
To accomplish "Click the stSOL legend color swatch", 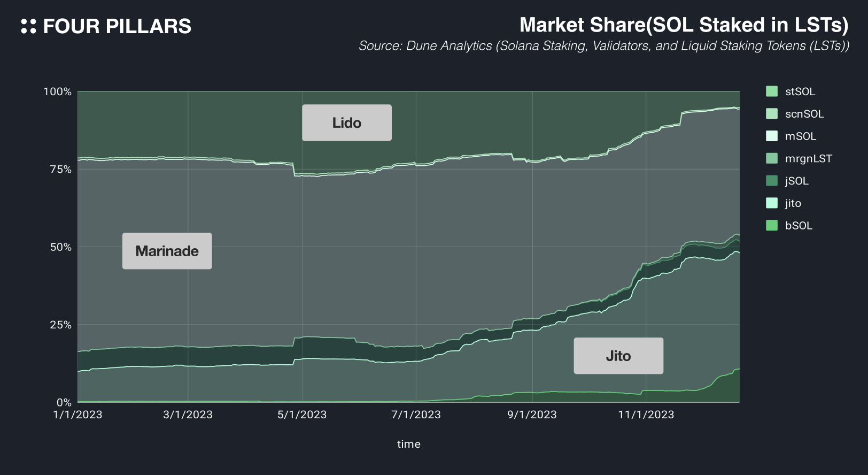I will 772,91.
